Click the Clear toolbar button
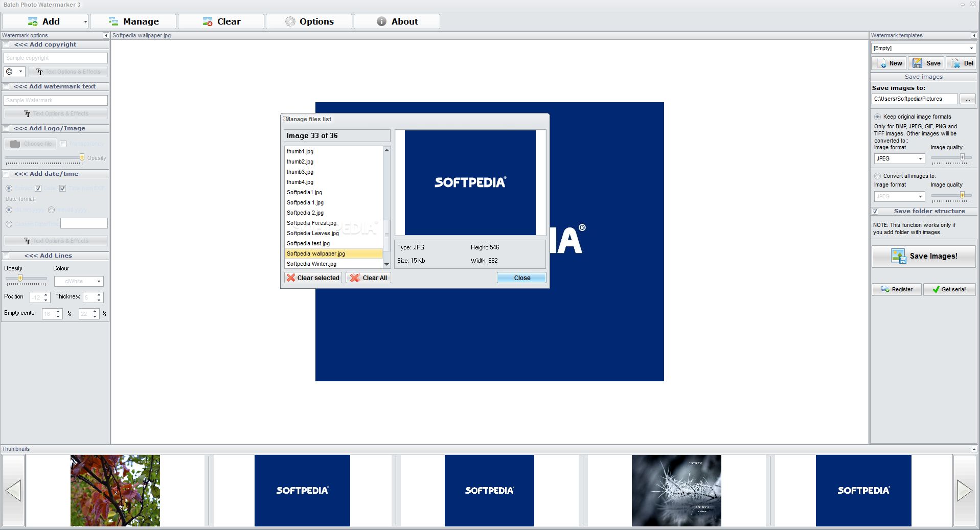Viewport: 980px width, 530px height. point(221,21)
